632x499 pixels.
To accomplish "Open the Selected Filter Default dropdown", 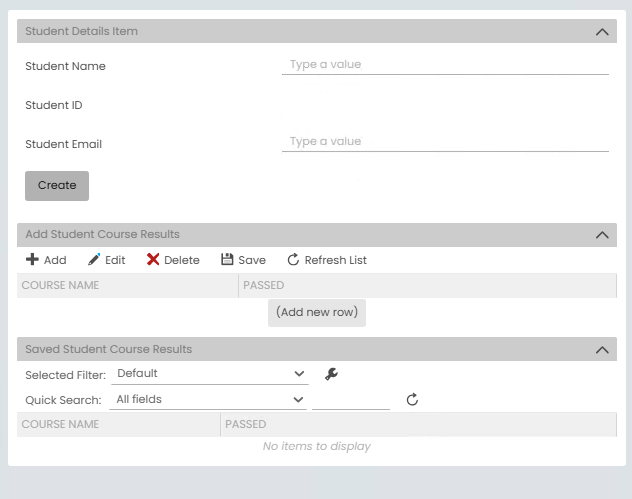I will (x=210, y=374).
